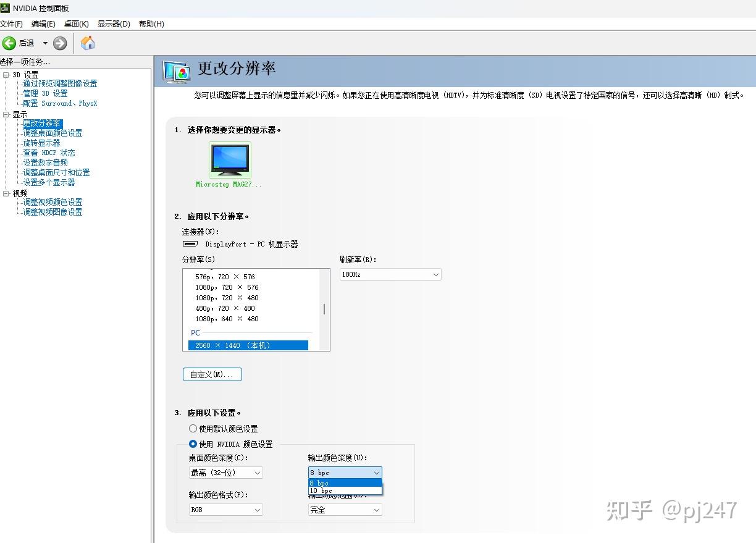Open the 刷新率 180Hz dropdown
The width and height of the screenshot is (756, 543).
[x=390, y=274]
